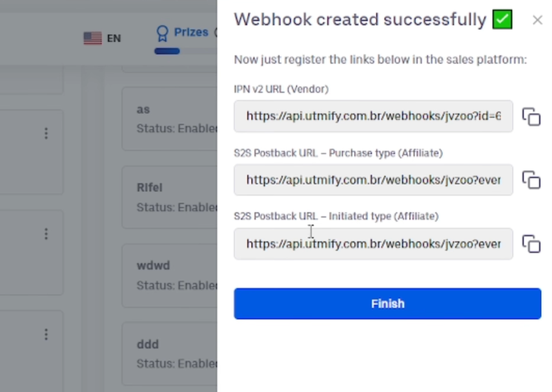Click the 'Now just register the links' text
The width and height of the screenshot is (552, 392).
pos(380,59)
